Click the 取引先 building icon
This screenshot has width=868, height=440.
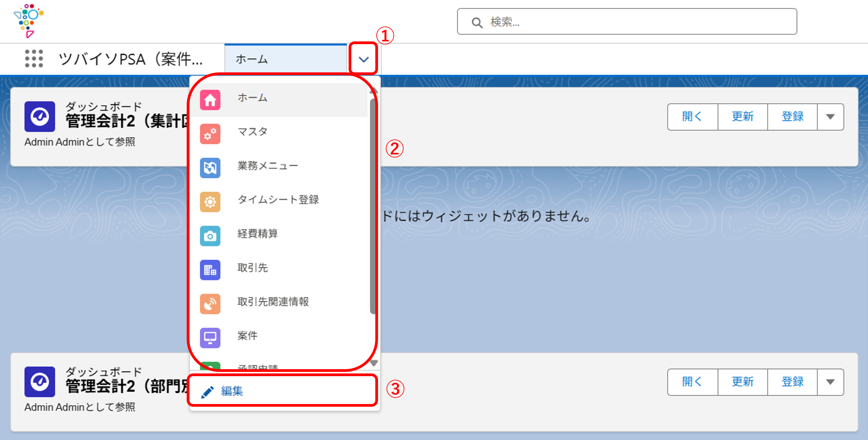tap(210, 270)
